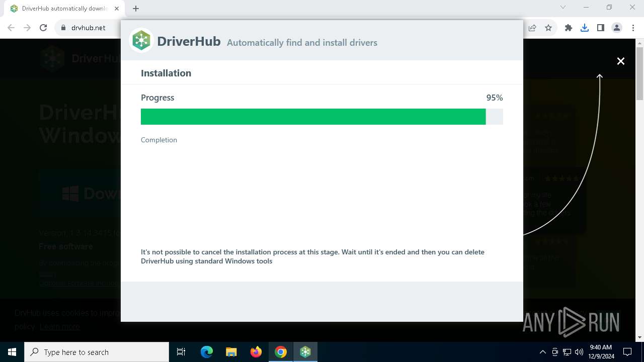Go back to the previous page in Chrome
This screenshot has width=644, height=362.
[11, 28]
